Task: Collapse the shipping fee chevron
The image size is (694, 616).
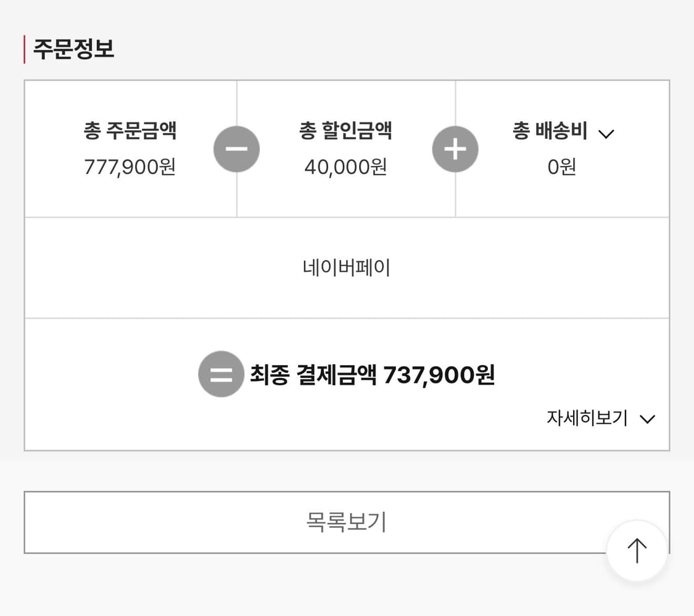Action: [606, 132]
